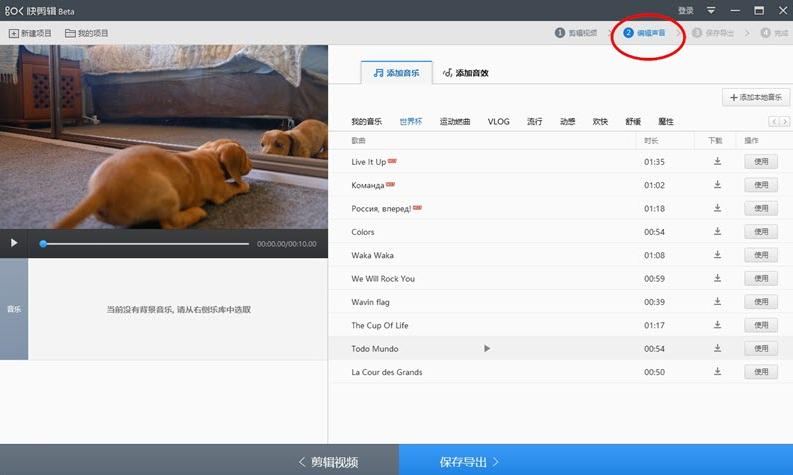Download the Todo Mundo song
Screen dimensions: 793x475
pos(717,348)
